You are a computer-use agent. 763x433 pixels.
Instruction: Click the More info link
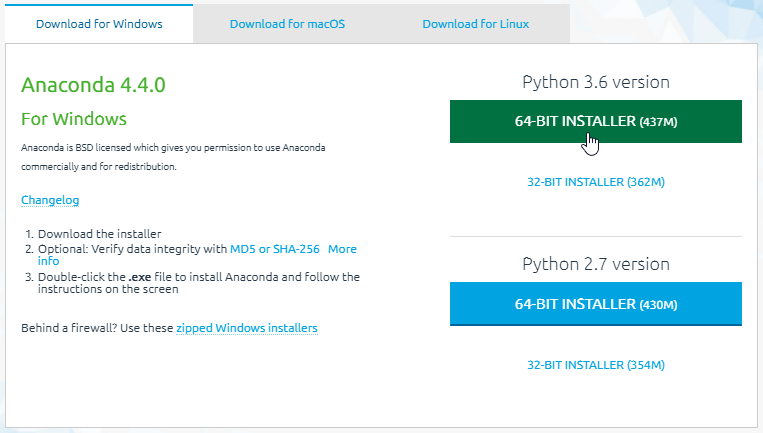[341, 248]
